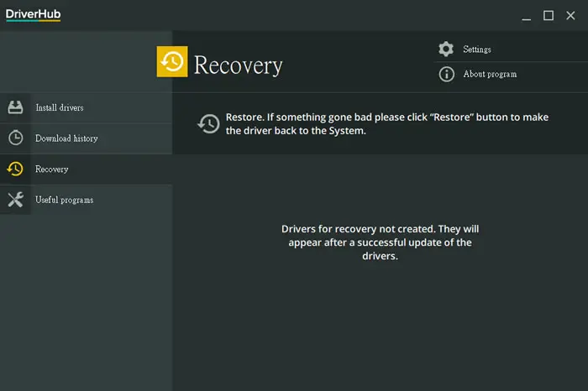Open the Install drivers section
Screen dimensions: 588x391
(86, 108)
